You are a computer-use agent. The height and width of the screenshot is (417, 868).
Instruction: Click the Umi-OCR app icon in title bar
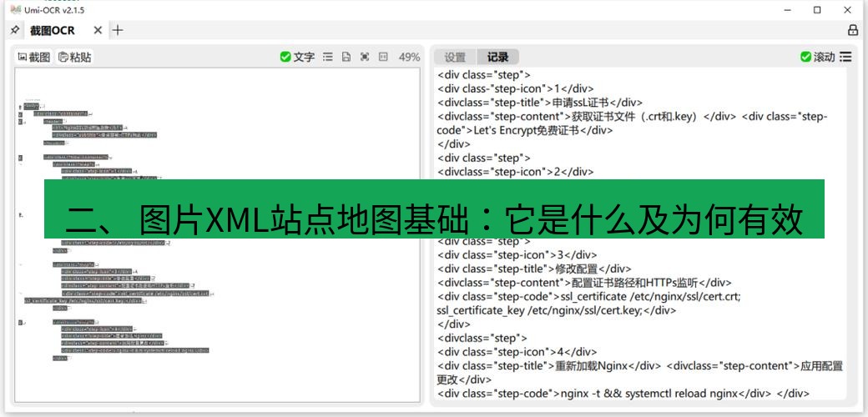point(16,9)
